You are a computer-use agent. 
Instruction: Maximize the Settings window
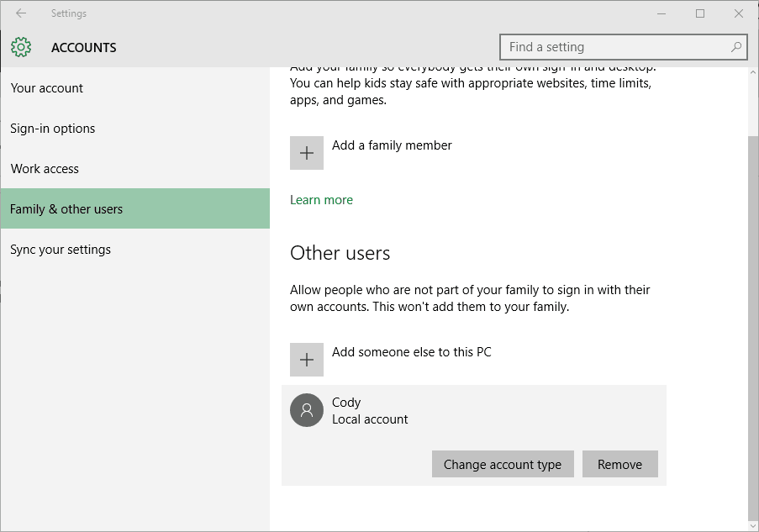[700, 13]
